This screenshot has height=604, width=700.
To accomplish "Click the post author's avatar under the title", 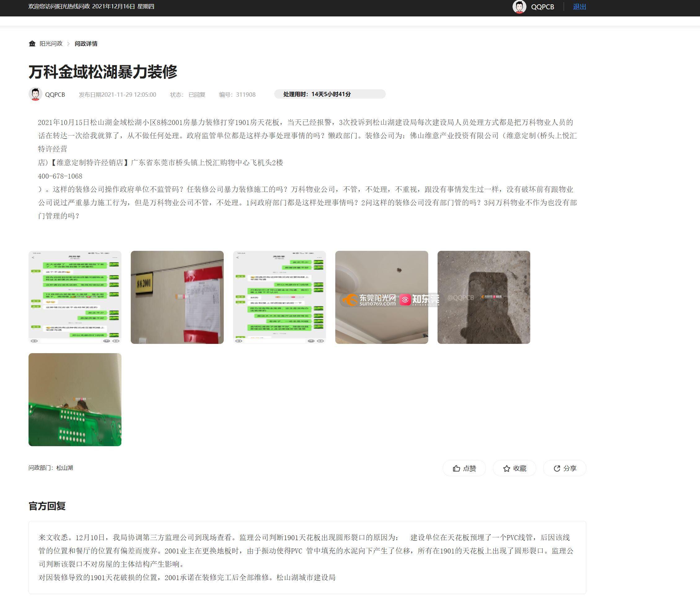I will [35, 94].
